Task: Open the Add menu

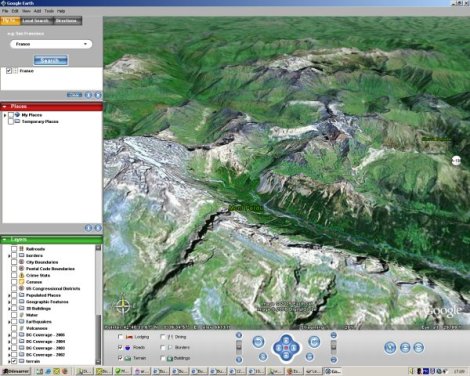Action: pyautogui.click(x=37, y=11)
